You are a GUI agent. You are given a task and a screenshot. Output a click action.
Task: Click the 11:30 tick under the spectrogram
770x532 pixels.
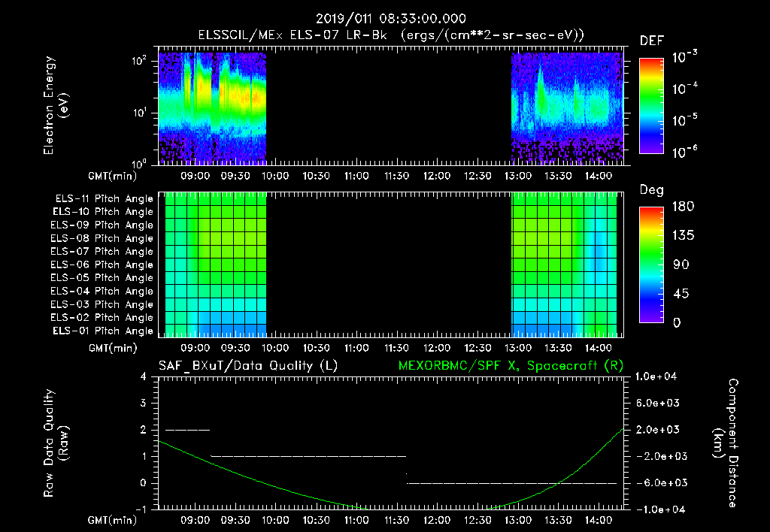click(396, 176)
